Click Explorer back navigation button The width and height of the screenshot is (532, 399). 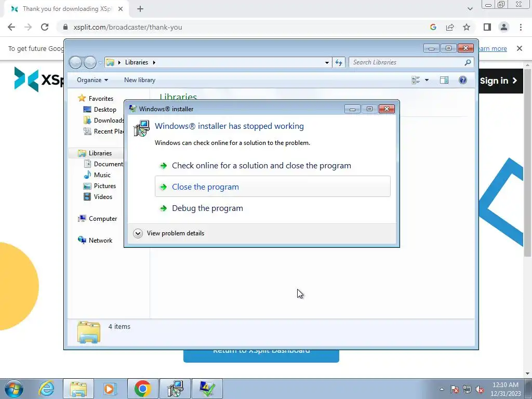tap(76, 62)
